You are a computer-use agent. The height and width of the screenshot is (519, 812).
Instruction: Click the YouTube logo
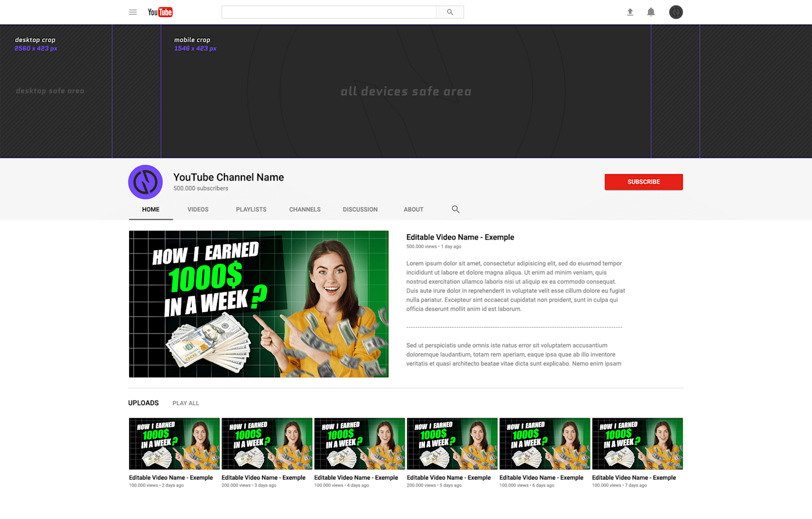tap(160, 12)
